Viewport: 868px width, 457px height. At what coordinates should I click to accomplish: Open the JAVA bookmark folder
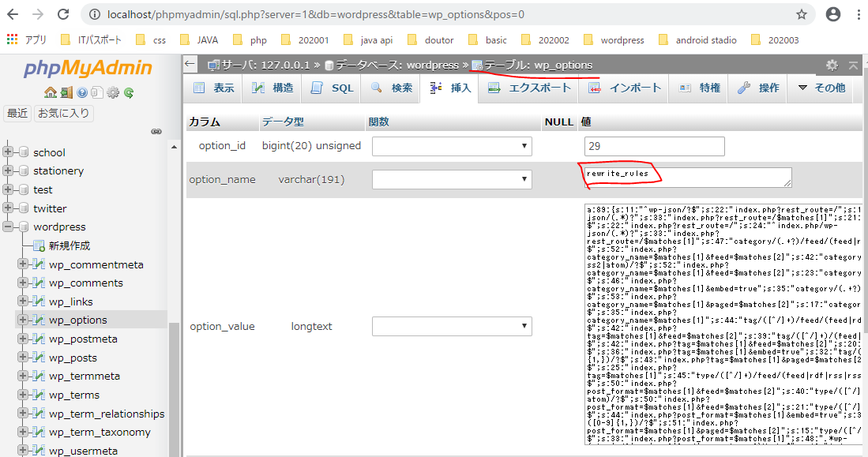coord(199,39)
